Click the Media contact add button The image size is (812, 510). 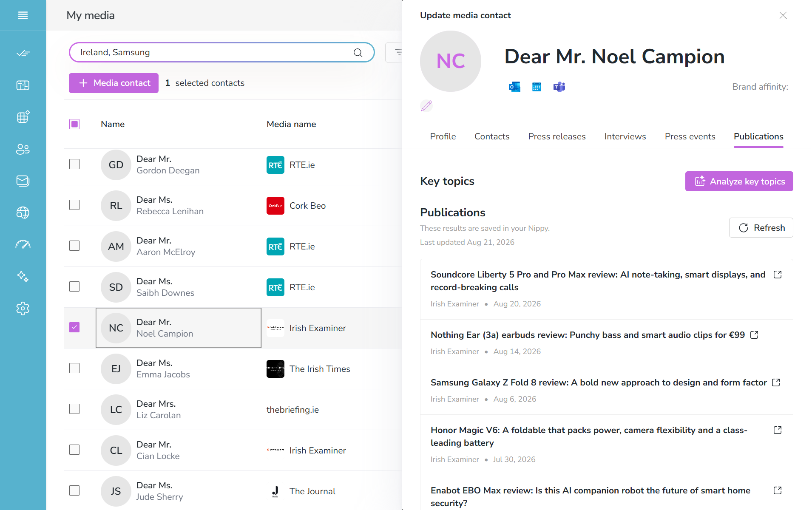tap(114, 83)
